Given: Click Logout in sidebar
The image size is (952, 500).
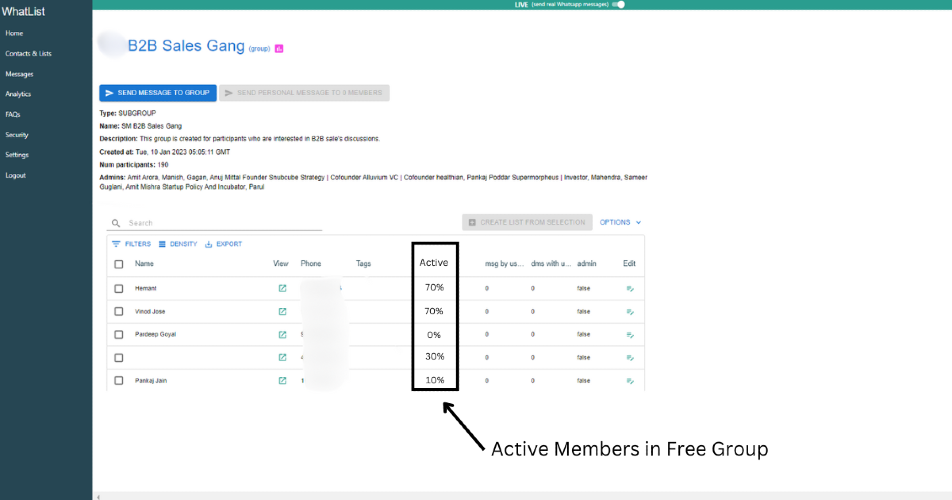Looking at the screenshot, I should coord(16,175).
